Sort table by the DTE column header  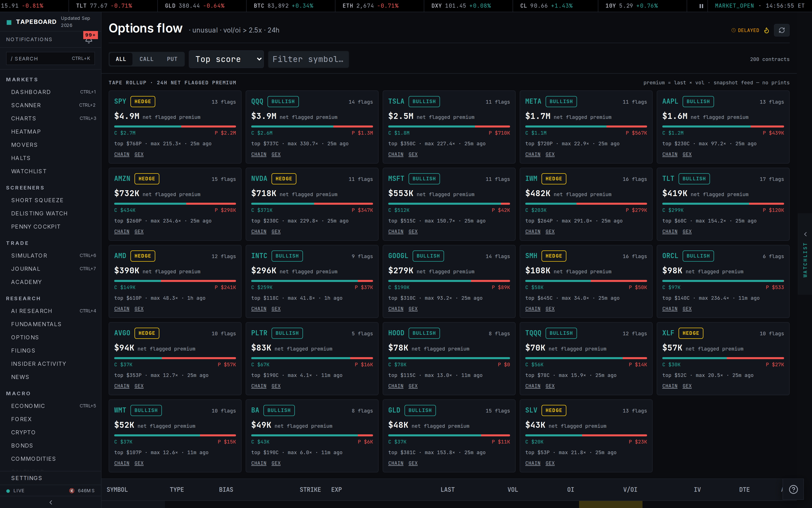coord(744,490)
